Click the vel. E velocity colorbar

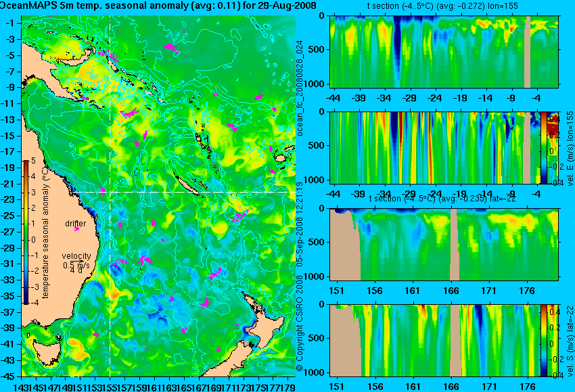pos(543,147)
